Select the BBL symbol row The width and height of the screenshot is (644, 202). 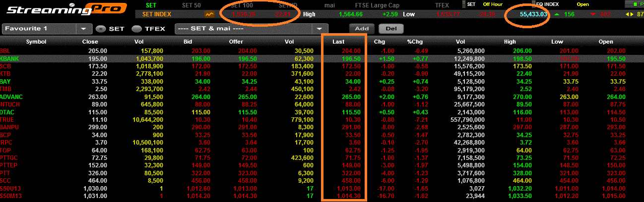coord(322,51)
